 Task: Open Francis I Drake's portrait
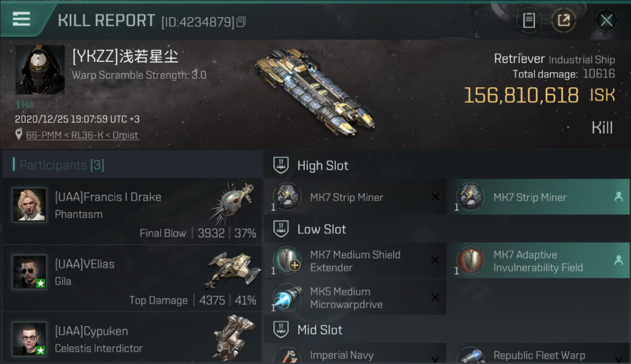(30, 205)
